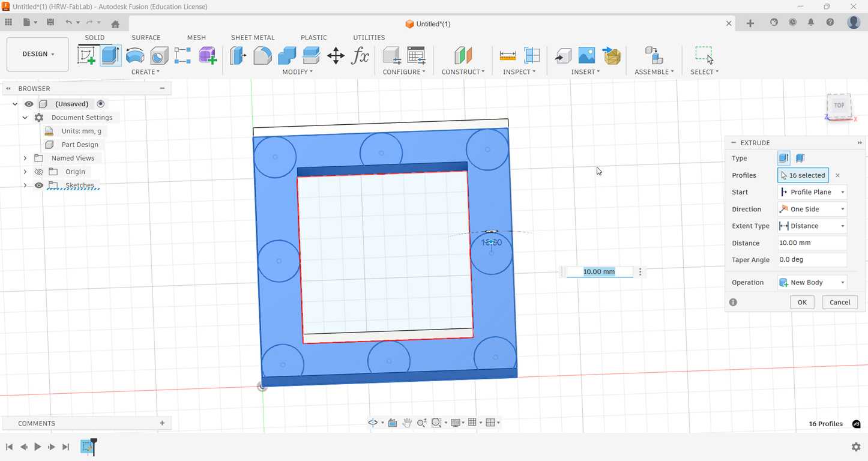Show the hidden Origin folder
This screenshot has width=868, height=461.
tap(39, 172)
